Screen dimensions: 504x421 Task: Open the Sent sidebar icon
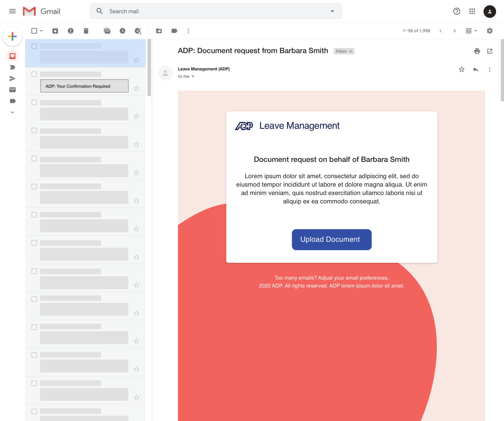[12, 78]
